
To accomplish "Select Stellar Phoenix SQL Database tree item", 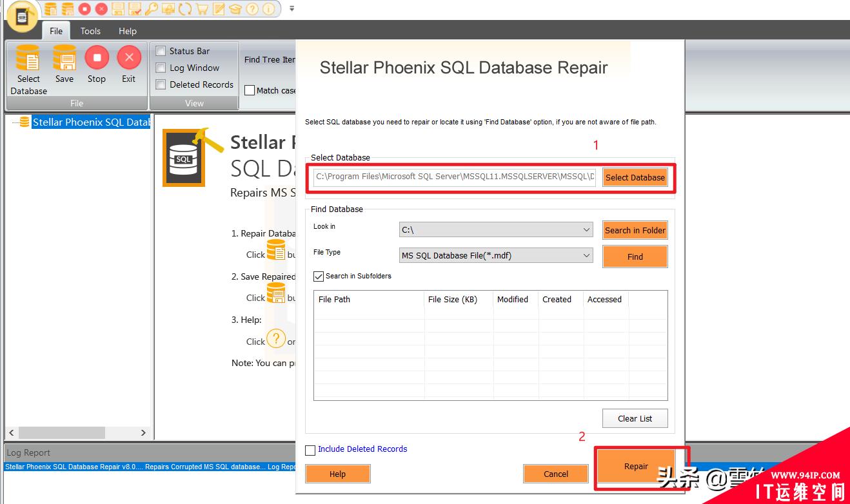I will point(91,122).
